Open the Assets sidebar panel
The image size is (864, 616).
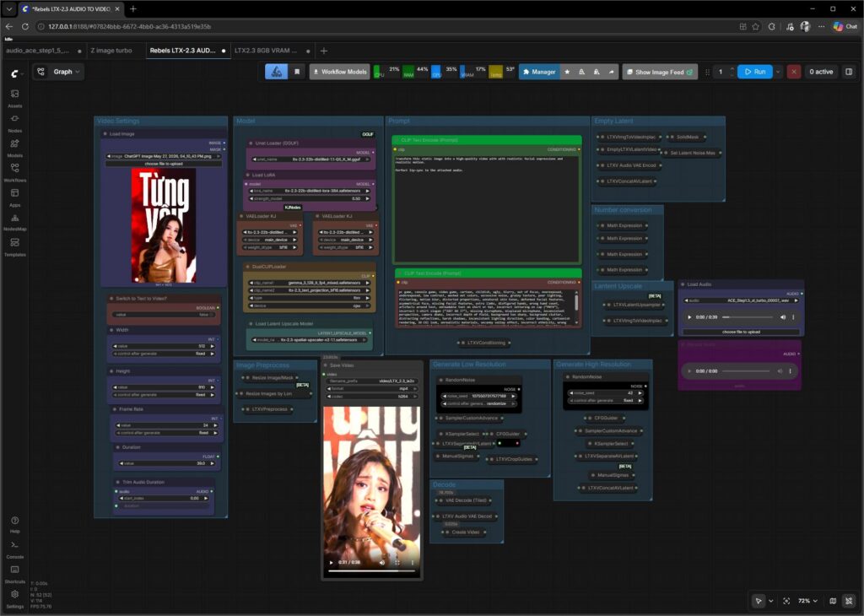tap(15, 98)
